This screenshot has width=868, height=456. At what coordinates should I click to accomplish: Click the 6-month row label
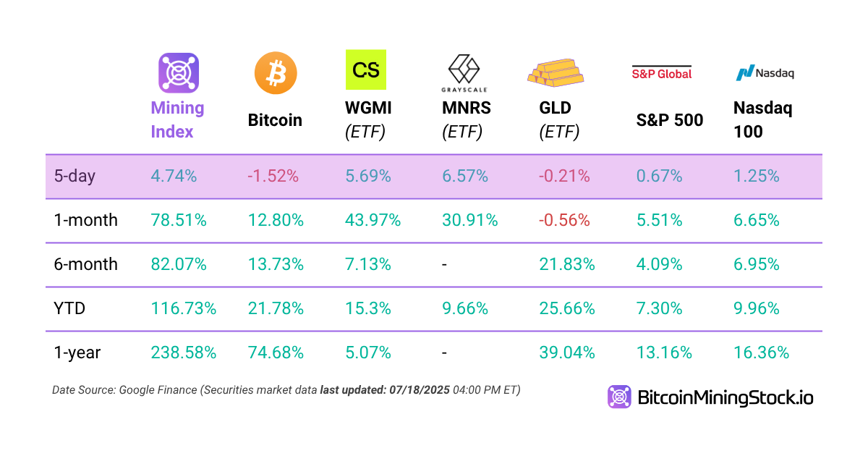click(85, 264)
